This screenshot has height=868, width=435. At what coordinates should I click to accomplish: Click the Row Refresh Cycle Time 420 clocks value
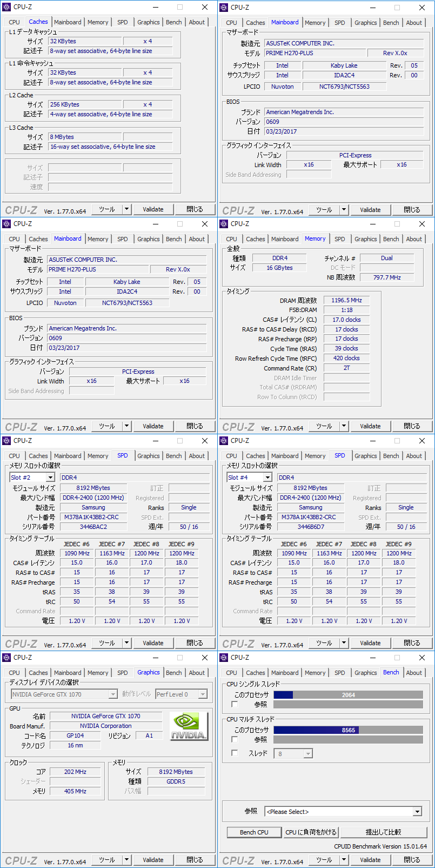coord(346,358)
